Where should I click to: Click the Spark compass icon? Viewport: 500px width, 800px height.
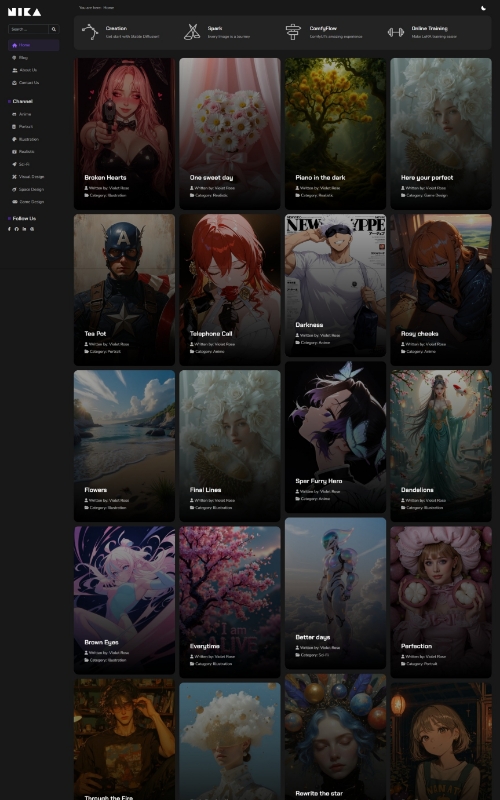[192, 32]
